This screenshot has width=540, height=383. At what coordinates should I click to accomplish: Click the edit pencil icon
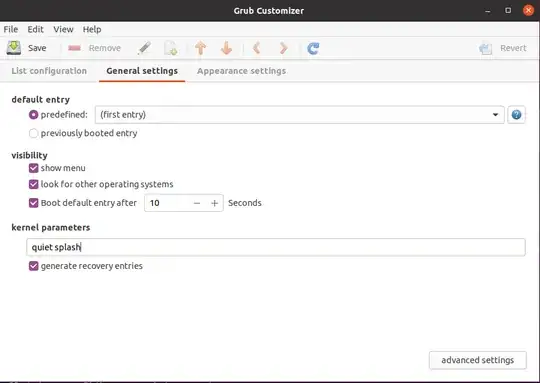(x=144, y=48)
